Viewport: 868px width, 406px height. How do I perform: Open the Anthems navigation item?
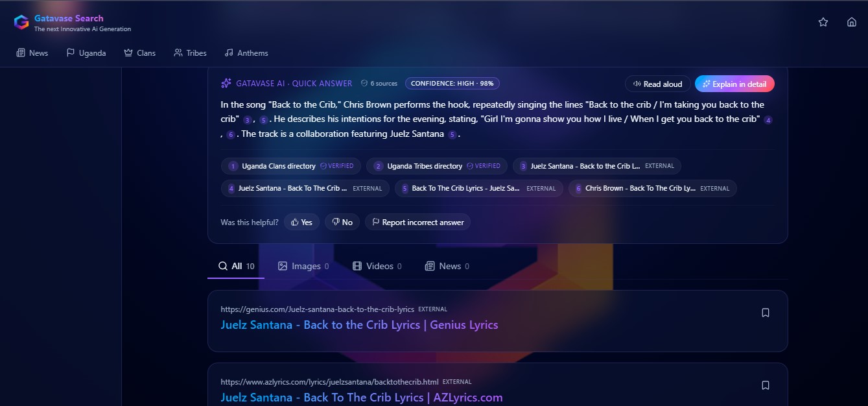(x=246, y=53)
